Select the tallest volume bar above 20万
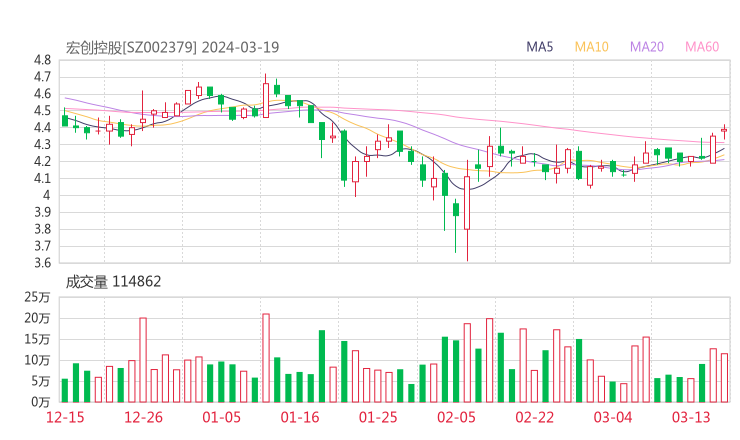740x440 pixels. tap(266, 358)
